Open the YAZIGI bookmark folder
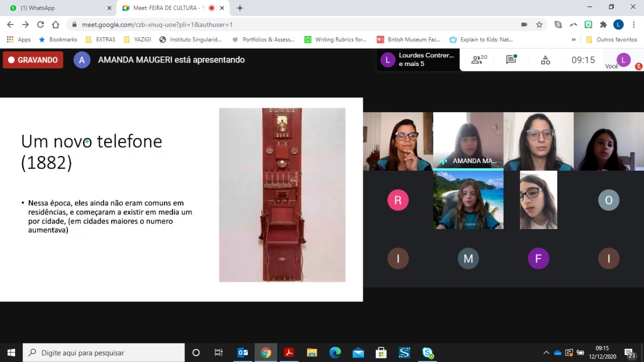Viewport: 644px width, 362px height. [137, 40]
